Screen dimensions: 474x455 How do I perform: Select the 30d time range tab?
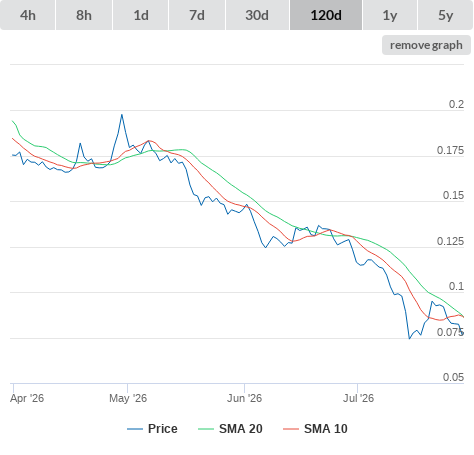point(257,15)
